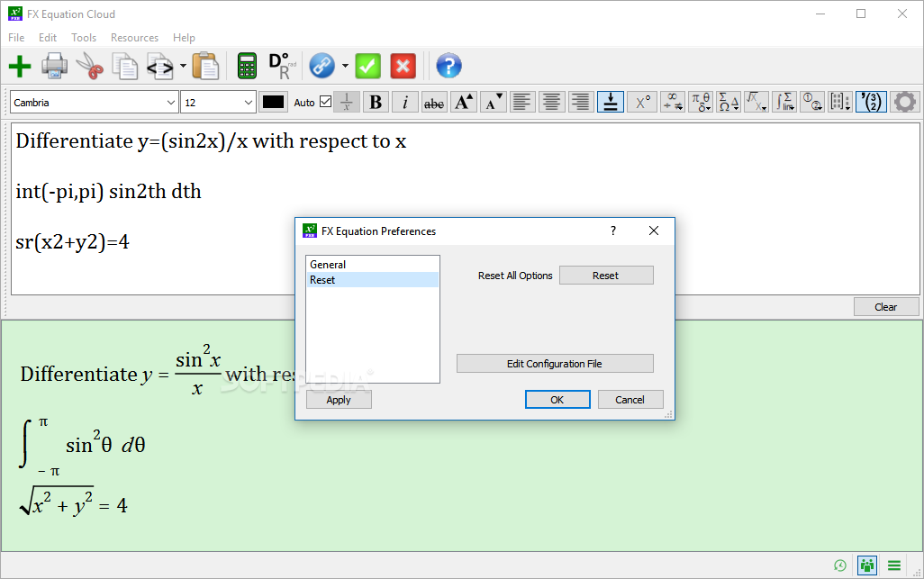
Task: Click the scissors cut icon
Action: click(x=89, y=66)
